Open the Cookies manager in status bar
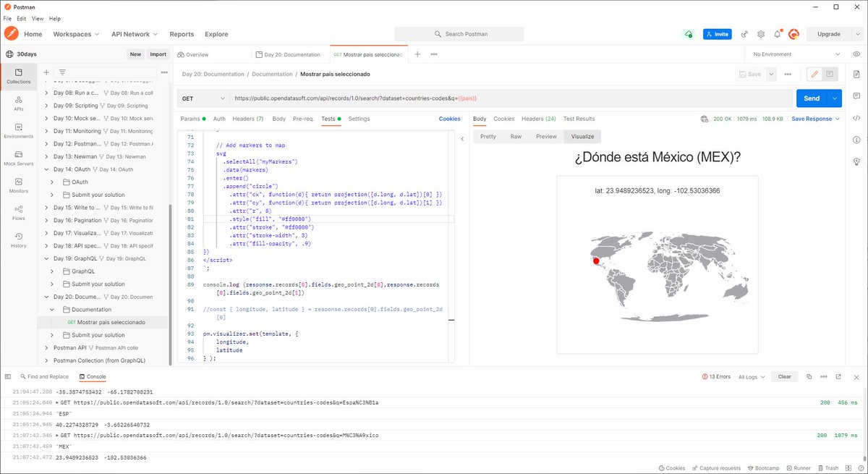The height and width of the screenshot is (474, 868). coord(671,467)
